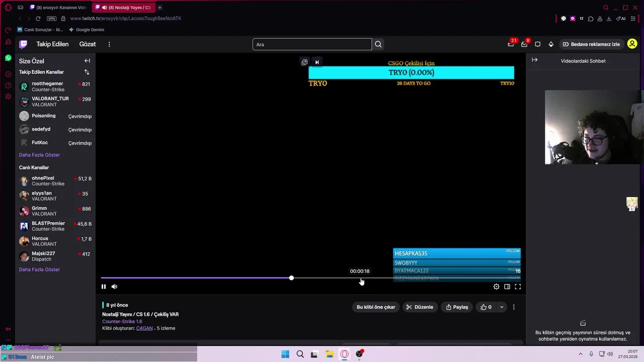
Task: Open clip three-dot options menu
Action: (514, 307)
